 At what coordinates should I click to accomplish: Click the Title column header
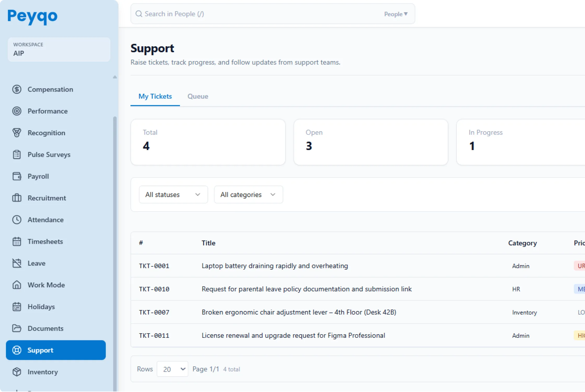pyautogui.click(x=208, y=243)
